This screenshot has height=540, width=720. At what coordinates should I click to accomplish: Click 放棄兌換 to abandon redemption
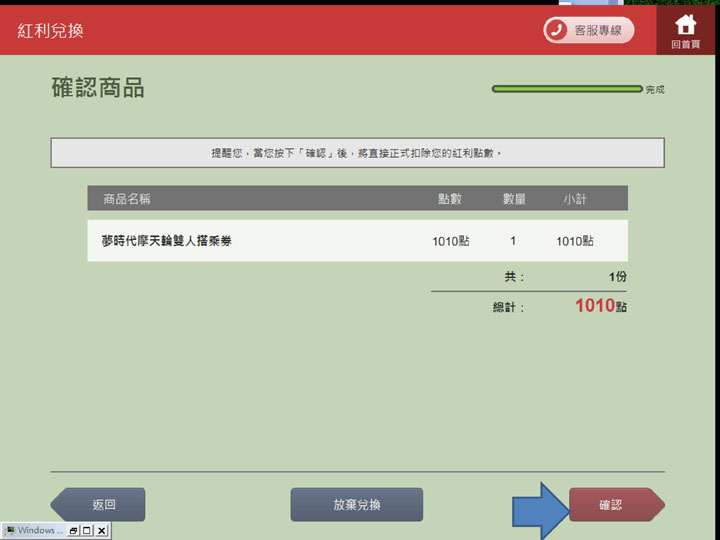(357, 505)
